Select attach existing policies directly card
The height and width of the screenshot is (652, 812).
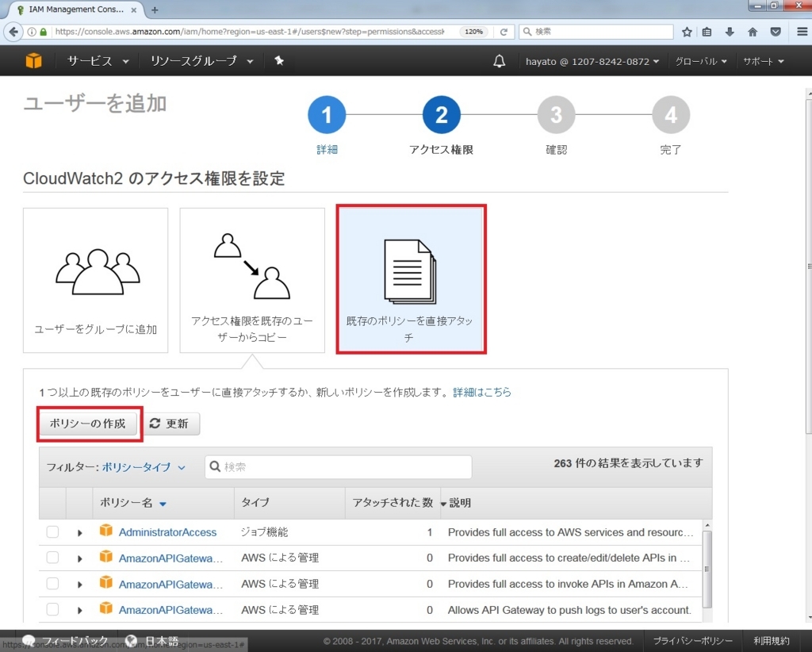411,279
